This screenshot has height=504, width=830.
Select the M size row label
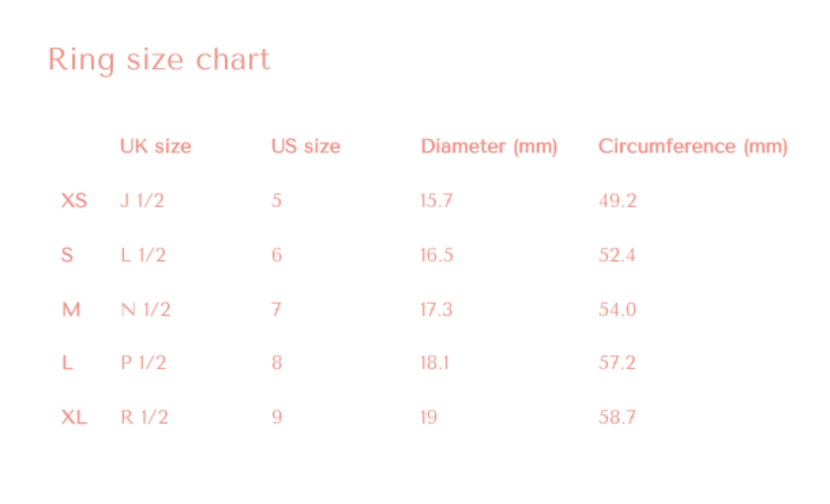click(x=71, y=310)
